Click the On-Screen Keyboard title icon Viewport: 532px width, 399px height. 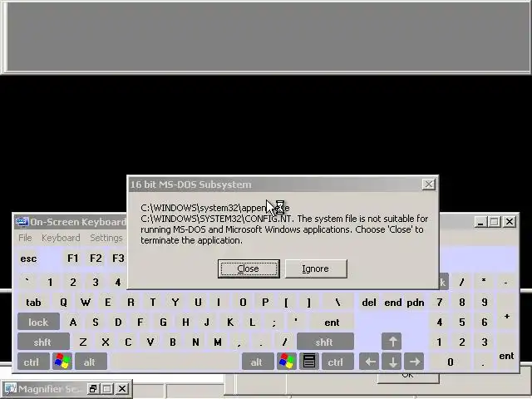[x=22, y=222]
